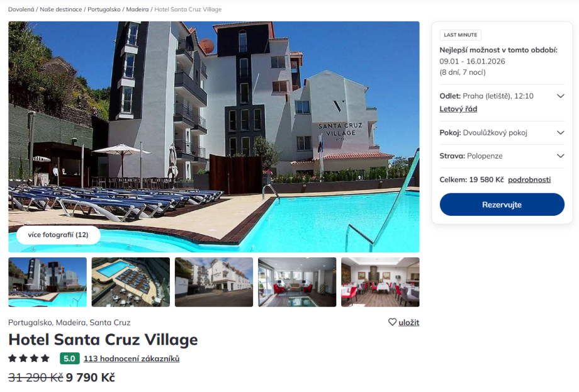Open the restaurant dining room thumbnail
Image resolution: width=579 pixels, height=392 pixels.
click(x=380, y=282)
